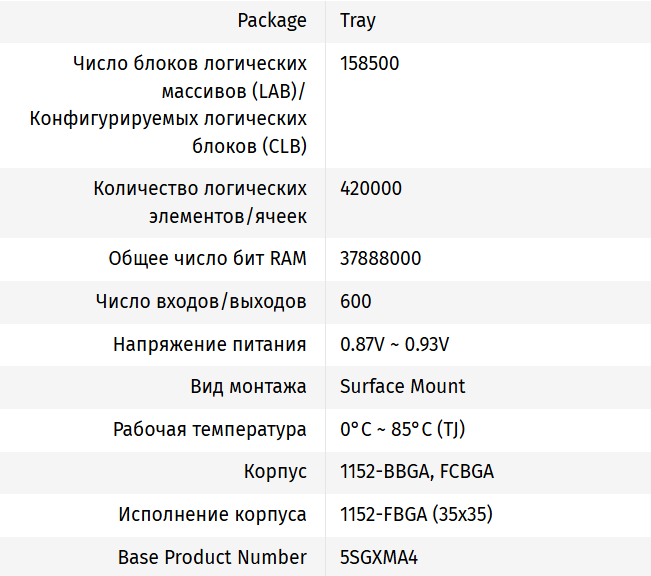
Task: Select the 37888000 RAM bits value
Action: click(380, 258)
